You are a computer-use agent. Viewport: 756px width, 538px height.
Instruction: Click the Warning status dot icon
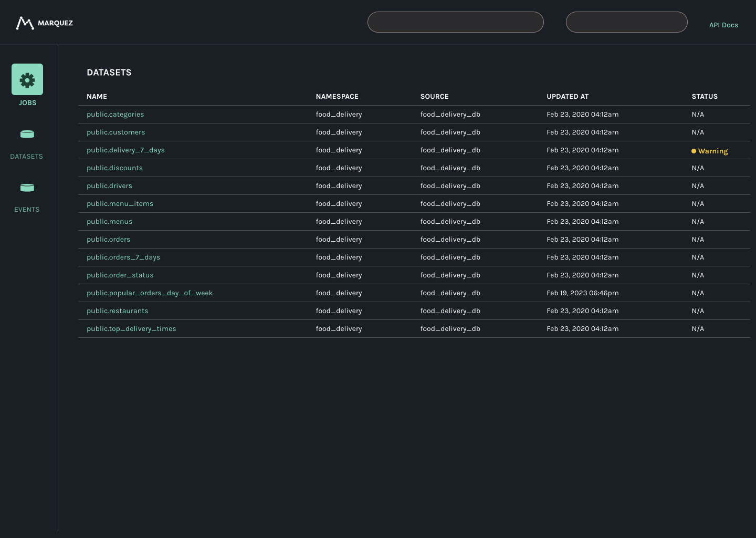(x=694, y=151)
